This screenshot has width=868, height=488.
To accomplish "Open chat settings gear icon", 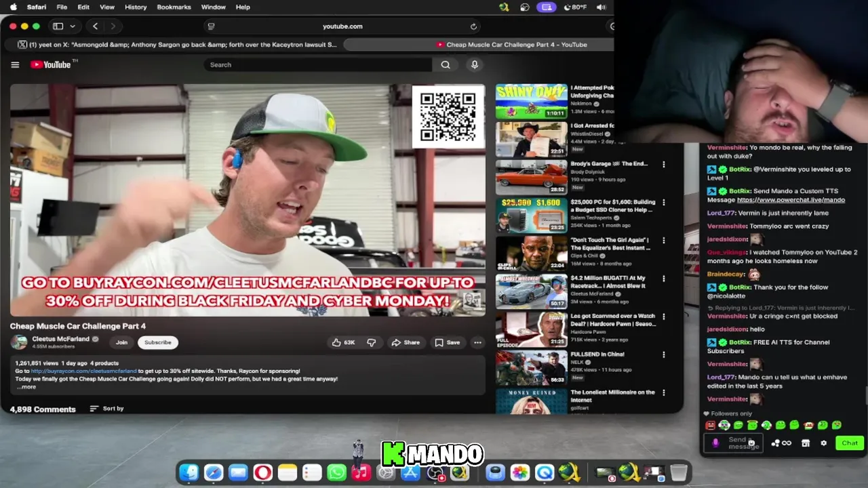I will (824, 443).
